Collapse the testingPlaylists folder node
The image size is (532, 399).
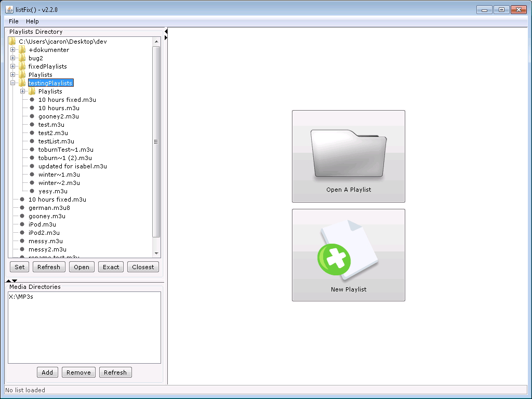coord(13,83)
